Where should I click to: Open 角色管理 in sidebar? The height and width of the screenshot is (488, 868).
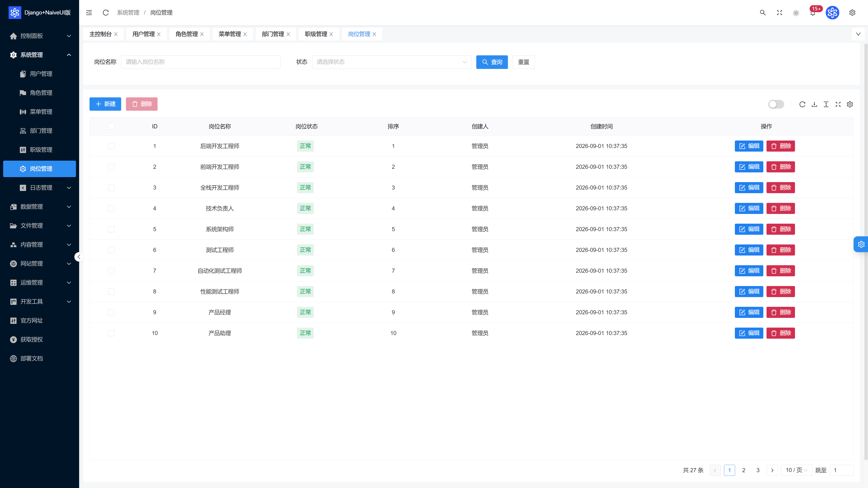point(39,93)
